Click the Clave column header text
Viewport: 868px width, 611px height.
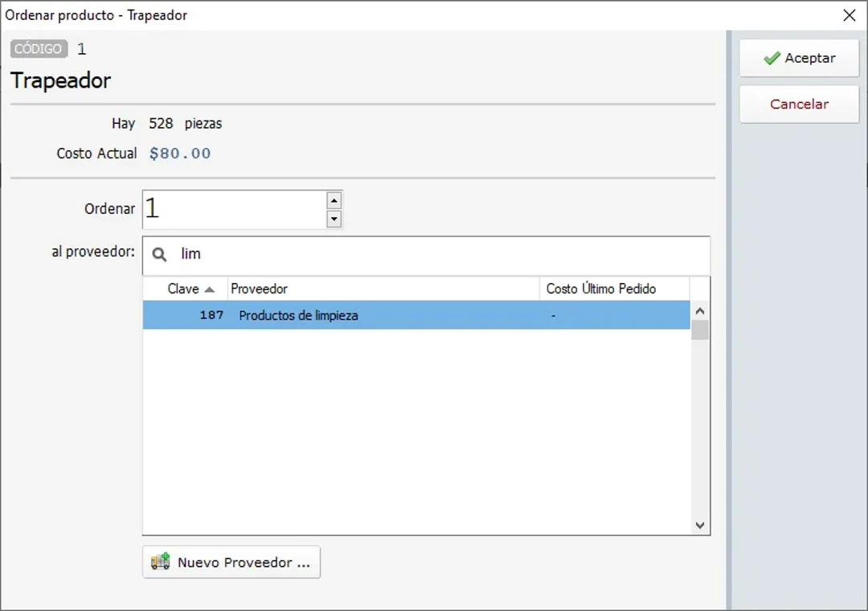pos(183,289)
